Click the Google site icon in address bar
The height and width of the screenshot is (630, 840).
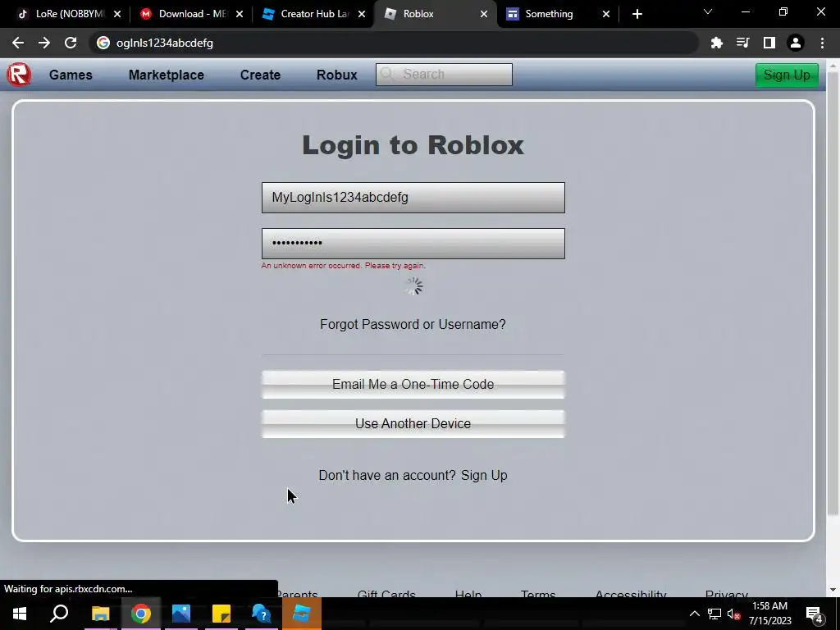coord(103,43)
